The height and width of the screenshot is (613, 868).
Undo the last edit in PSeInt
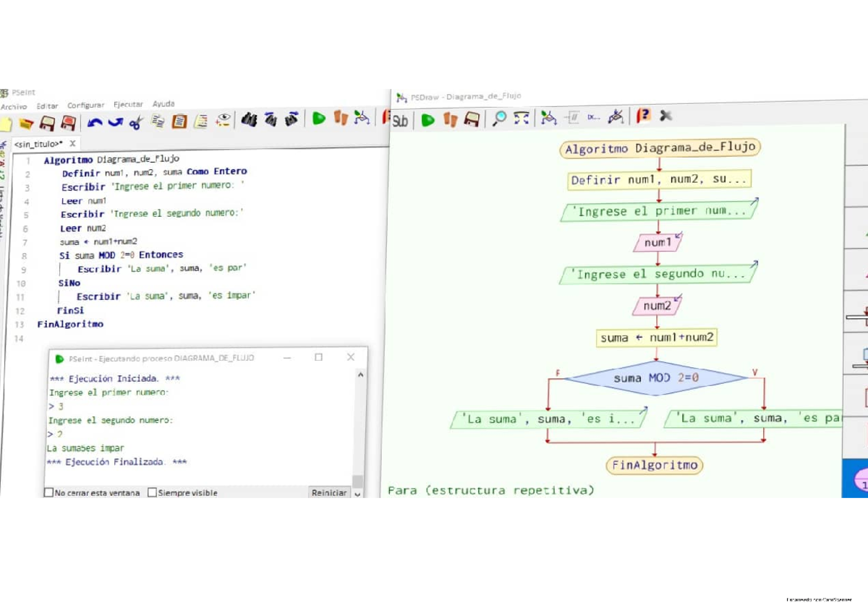pyautogui.click(x=94, y=120)
